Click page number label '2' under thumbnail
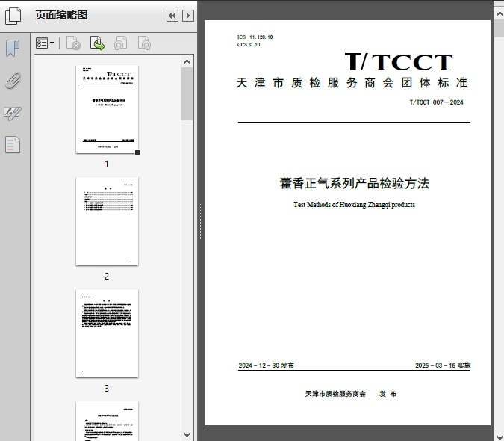Image resolution: width=504 pixels, height=441 pixels. point(107,277)
